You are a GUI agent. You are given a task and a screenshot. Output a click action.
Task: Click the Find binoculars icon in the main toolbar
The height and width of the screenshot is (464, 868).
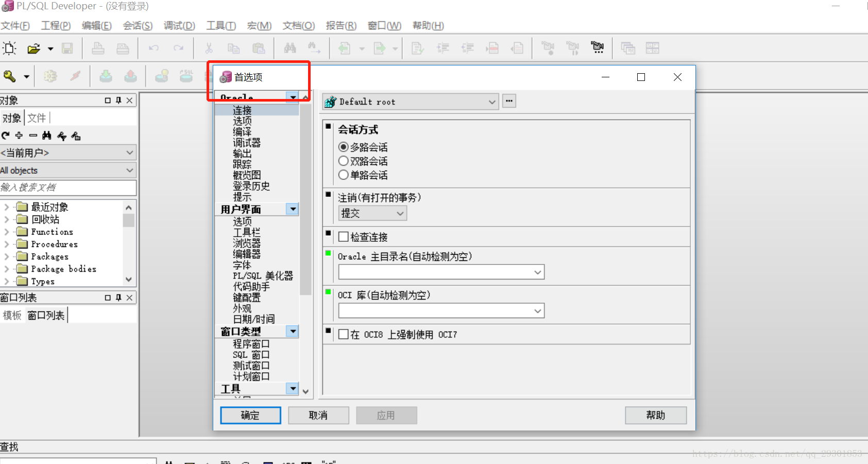[x=290, y=48]
